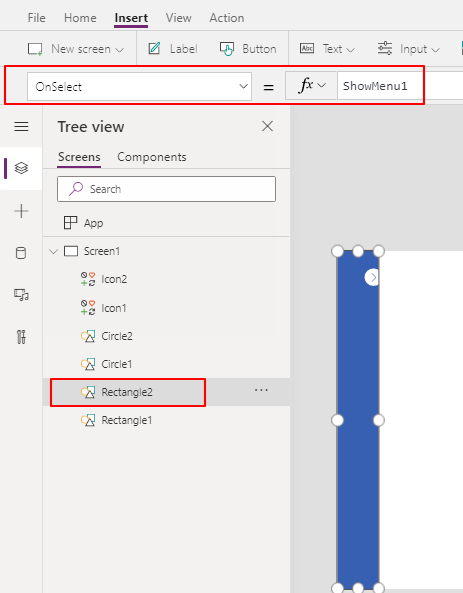
Task: Click the App grid icon
Action: pos(70,223)
